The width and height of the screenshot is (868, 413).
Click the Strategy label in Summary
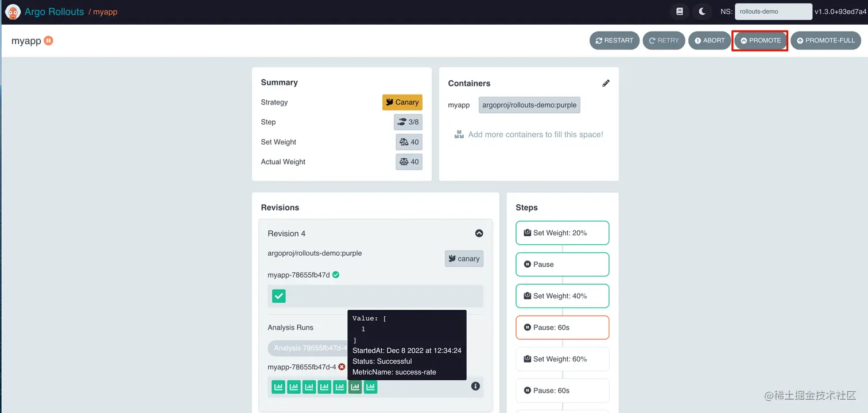click(274, 102)
